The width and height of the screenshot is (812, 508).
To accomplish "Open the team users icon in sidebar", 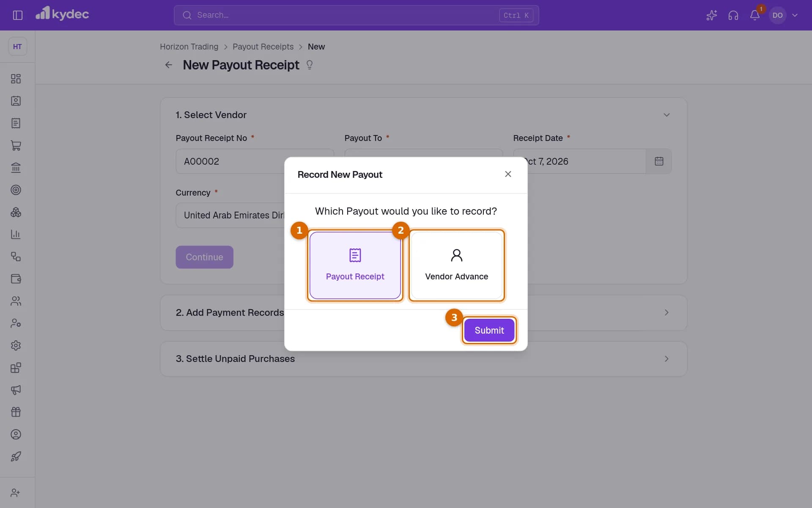I will [x=16, y=301].
